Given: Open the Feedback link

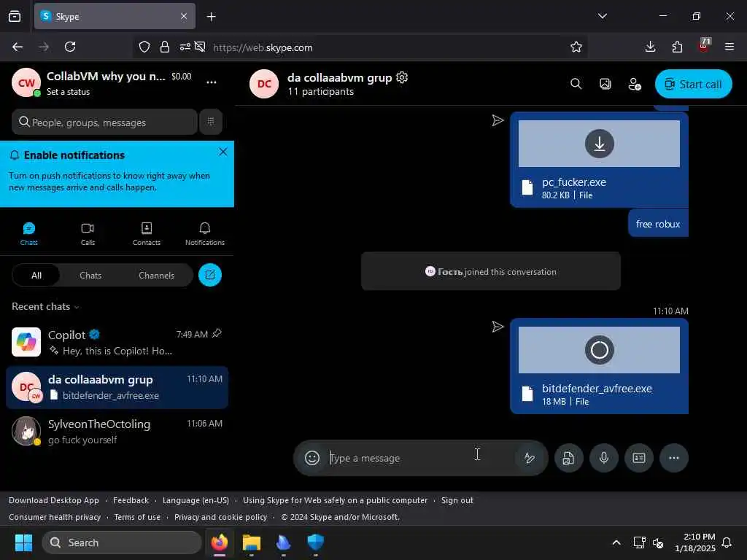Looking at the screenshot, I should [131, 500].
